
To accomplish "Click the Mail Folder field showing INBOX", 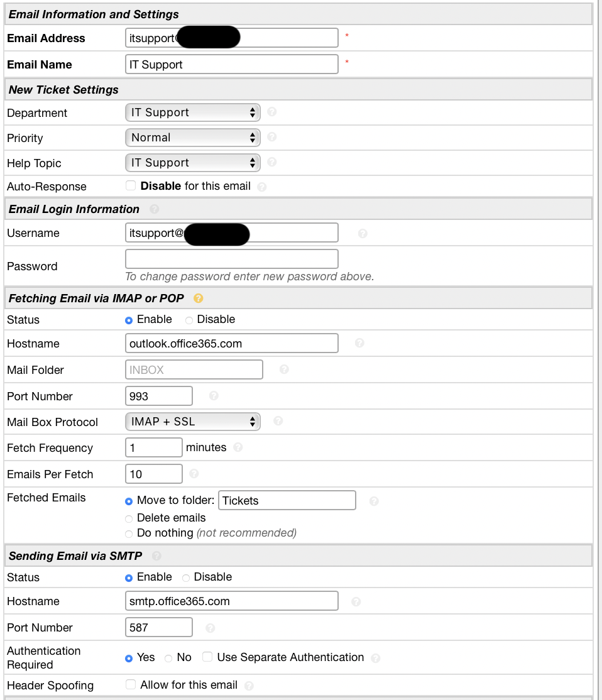I will [x=194, y=369].
